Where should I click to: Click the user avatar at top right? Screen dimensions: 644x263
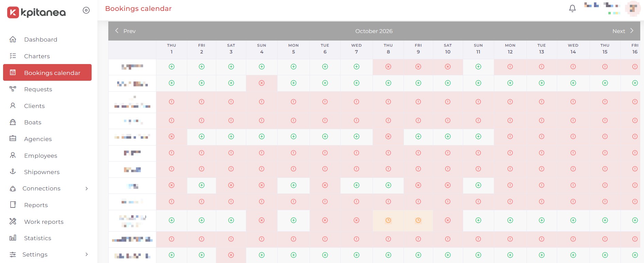[633, 9]
